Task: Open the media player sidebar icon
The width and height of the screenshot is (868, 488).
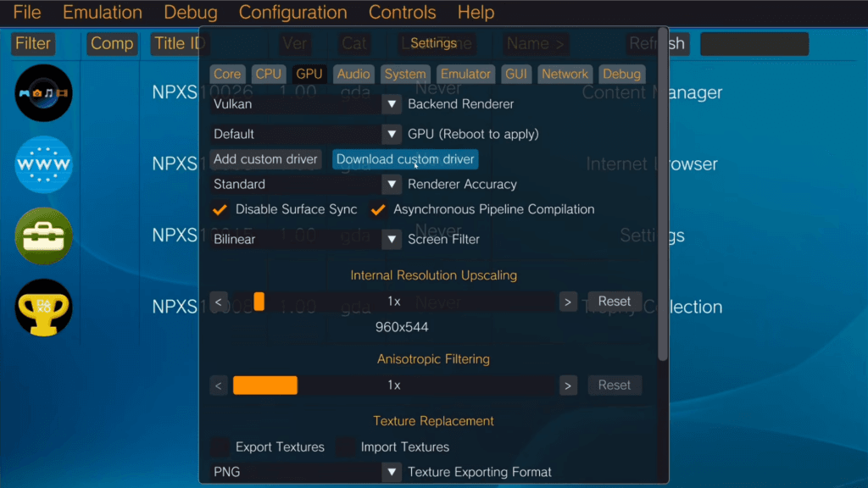Action: click(x=42, y=93)
